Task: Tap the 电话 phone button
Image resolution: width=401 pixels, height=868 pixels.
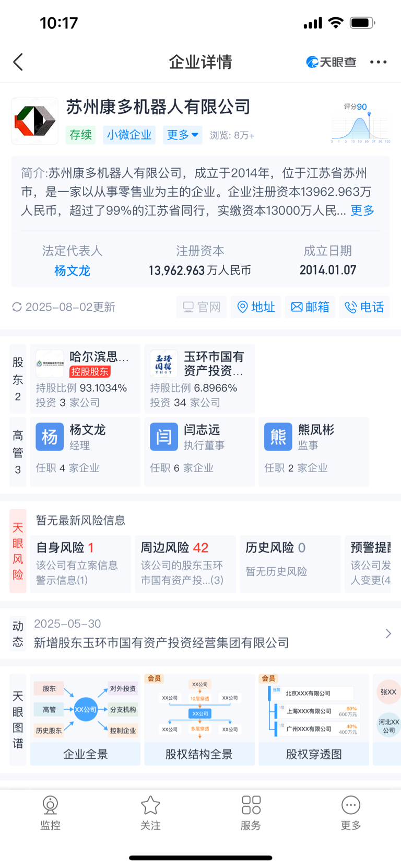Action: [364, 307]
